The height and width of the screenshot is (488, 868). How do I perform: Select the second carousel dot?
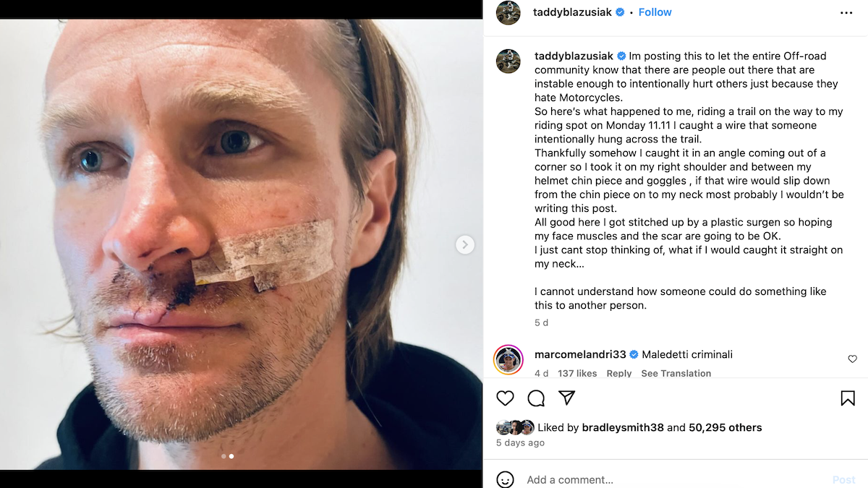click(231, 456)
